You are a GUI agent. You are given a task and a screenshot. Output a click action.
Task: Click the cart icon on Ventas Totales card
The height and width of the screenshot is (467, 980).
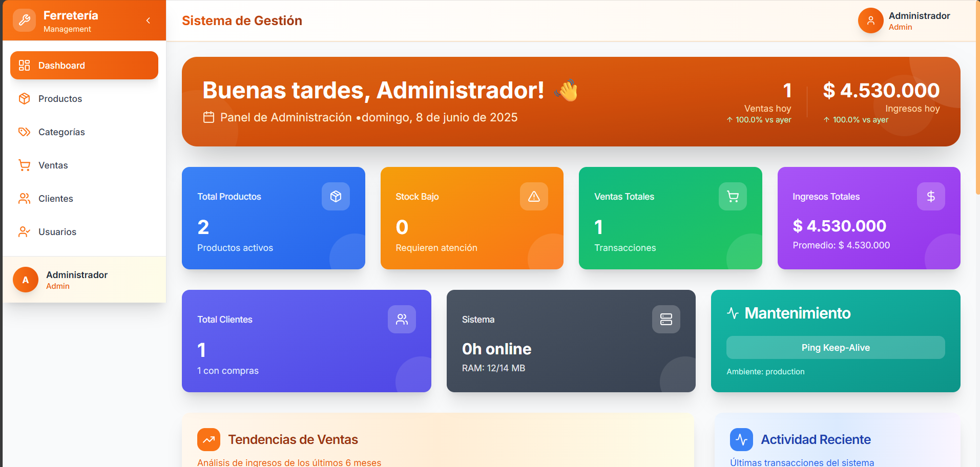(x=732, y=196)
